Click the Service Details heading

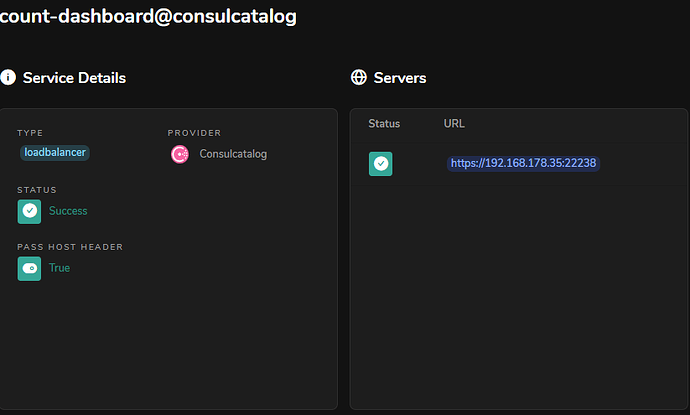click(x=74, y=77)
